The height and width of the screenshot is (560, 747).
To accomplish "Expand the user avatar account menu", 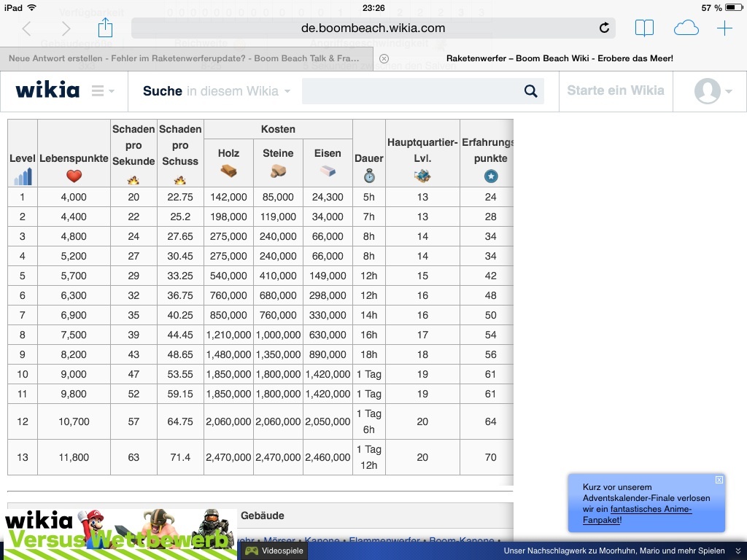I will [x=713, y=91].
